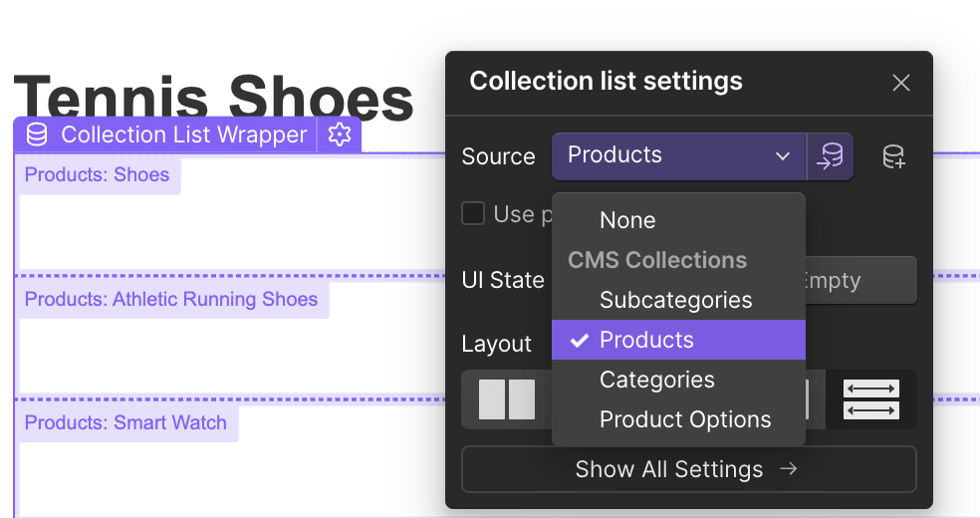Switch UI State to Empty

860,281
